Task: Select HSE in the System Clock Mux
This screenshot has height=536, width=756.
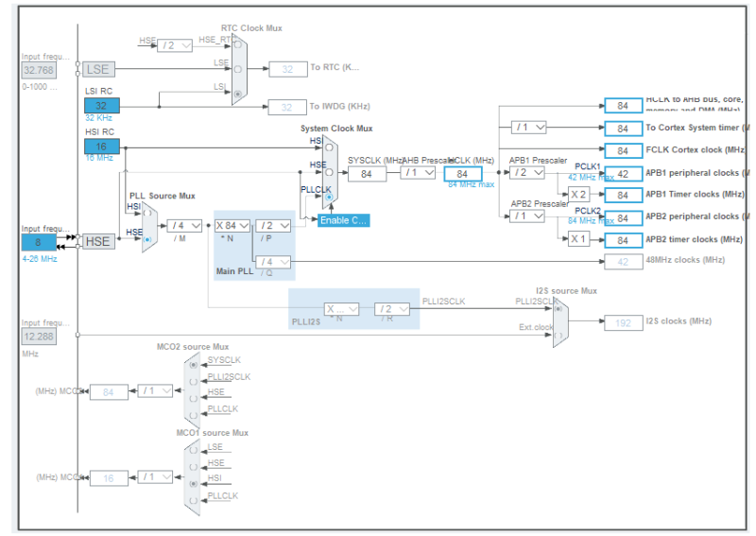Action: [x=329, y=172]
